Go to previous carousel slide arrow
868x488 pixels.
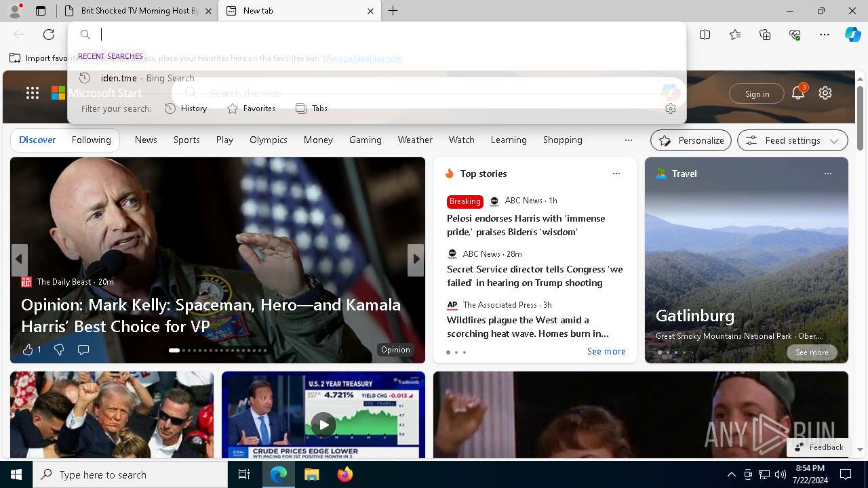tap(19, 260)
